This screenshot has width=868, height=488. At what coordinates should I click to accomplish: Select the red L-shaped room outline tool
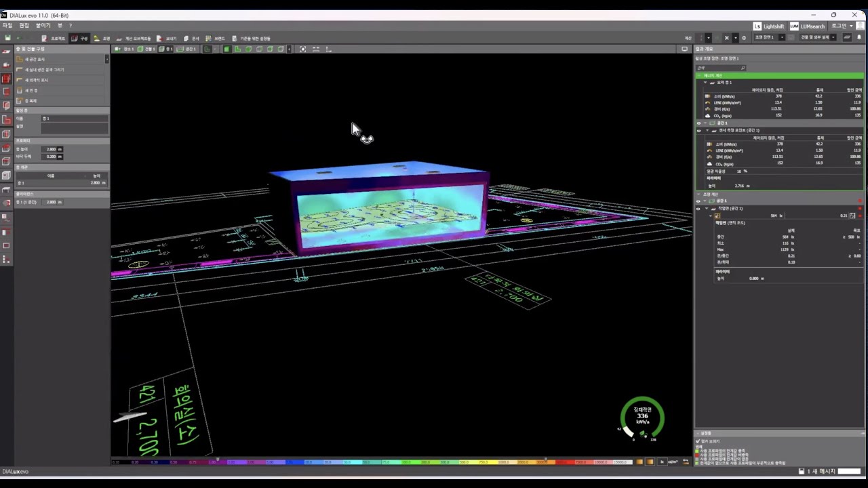[x=6, y=120]
